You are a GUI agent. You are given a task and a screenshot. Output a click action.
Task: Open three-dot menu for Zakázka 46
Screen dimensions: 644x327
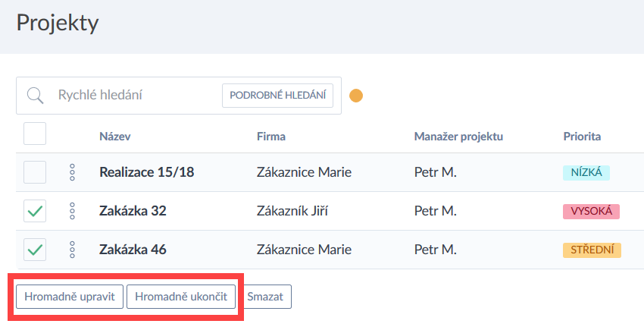click(72, 250)
